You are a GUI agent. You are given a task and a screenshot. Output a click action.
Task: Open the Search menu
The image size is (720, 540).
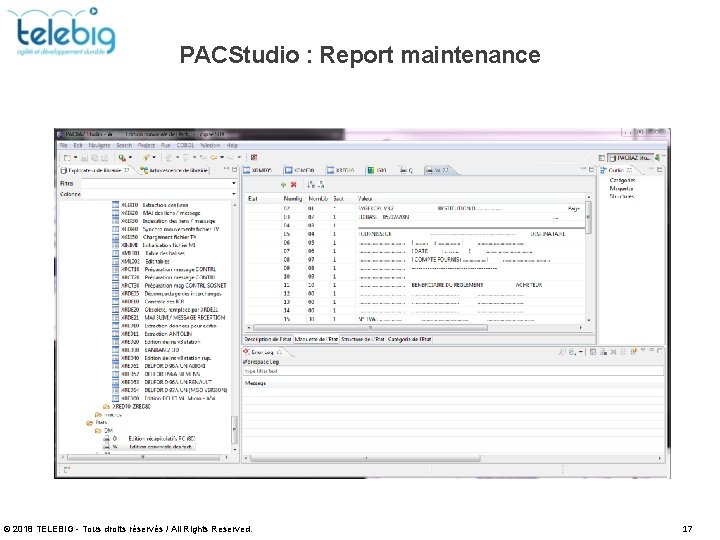click(124, 145)
